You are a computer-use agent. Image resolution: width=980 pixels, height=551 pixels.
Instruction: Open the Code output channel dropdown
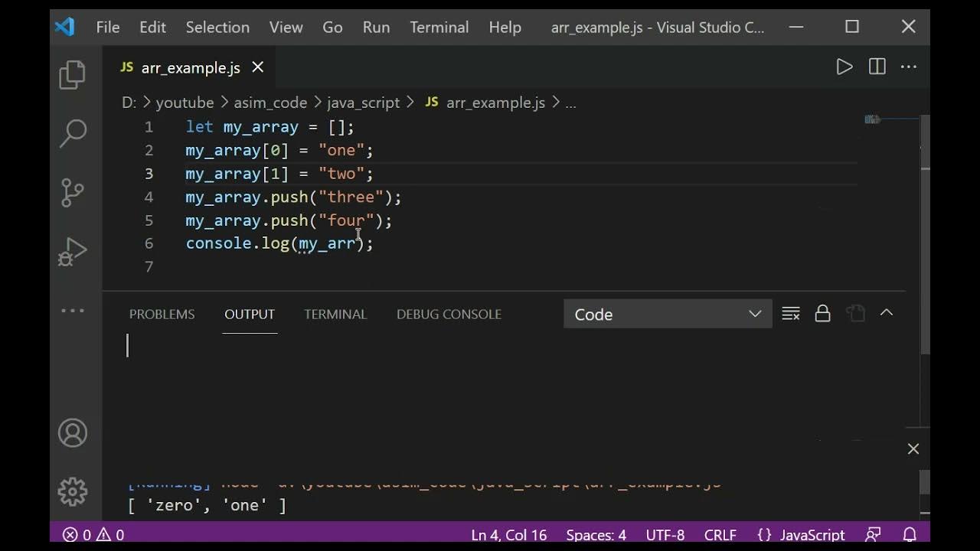click(x=668, y=315)
